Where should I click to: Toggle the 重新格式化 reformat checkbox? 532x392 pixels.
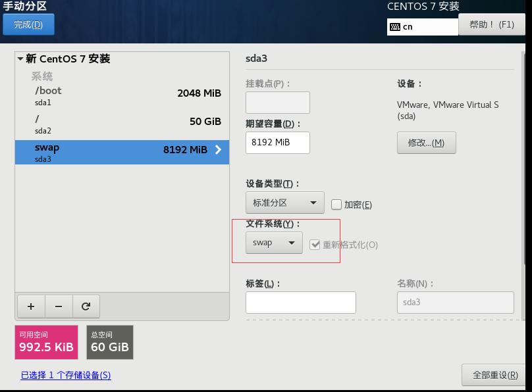tap(314, 243)
